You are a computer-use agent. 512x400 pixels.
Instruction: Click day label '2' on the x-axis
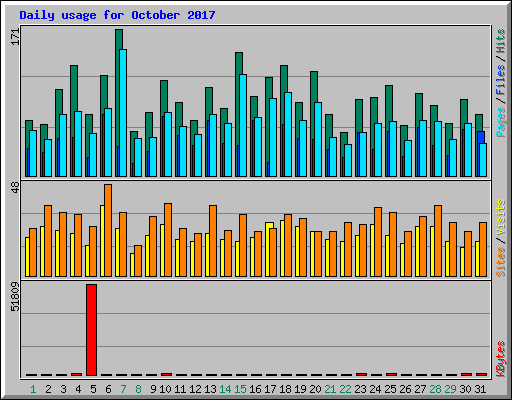click(48, 389)
